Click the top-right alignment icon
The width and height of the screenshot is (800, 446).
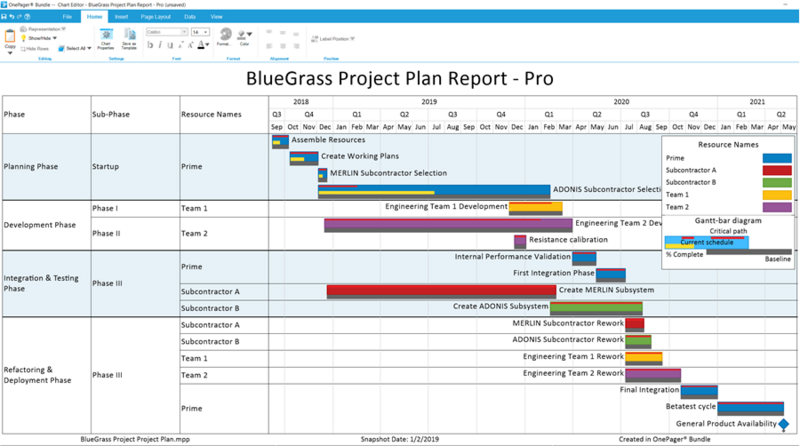tap(296, 34)
